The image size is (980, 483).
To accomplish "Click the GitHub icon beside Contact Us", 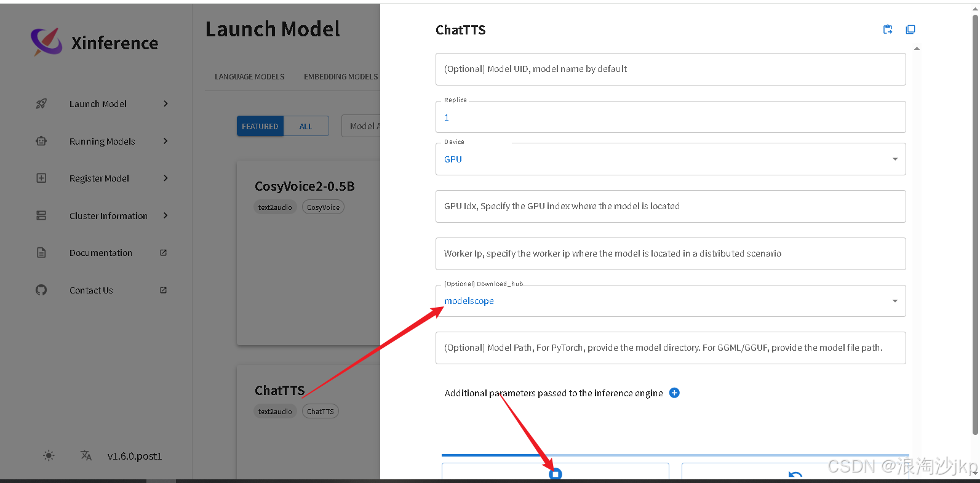I will (41, 290).
